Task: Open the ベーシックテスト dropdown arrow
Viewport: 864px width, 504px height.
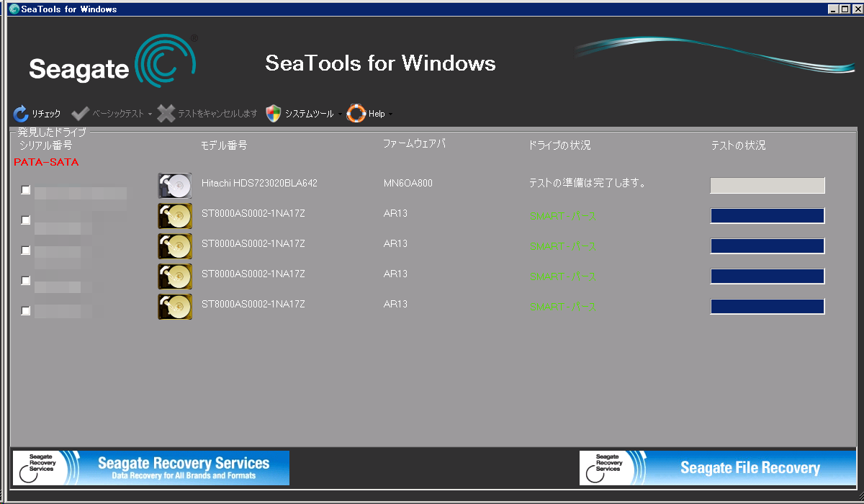Action: click(x=150, y=114)
